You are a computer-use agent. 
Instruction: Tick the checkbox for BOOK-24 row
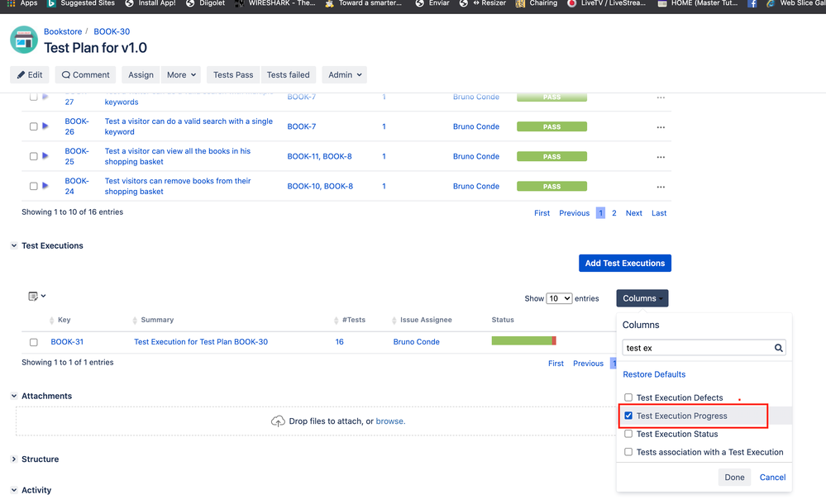tap(33, 186)
